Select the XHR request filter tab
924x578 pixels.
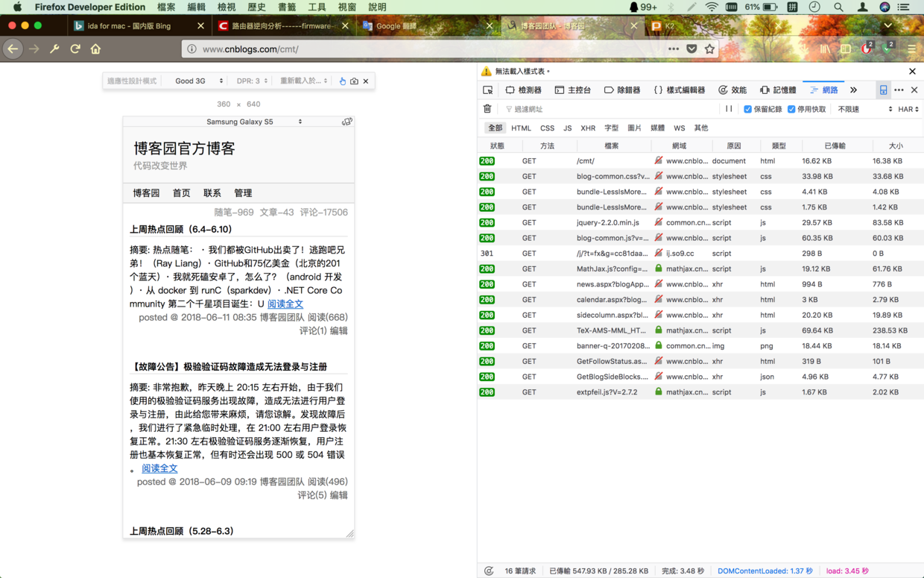point(588,128)
